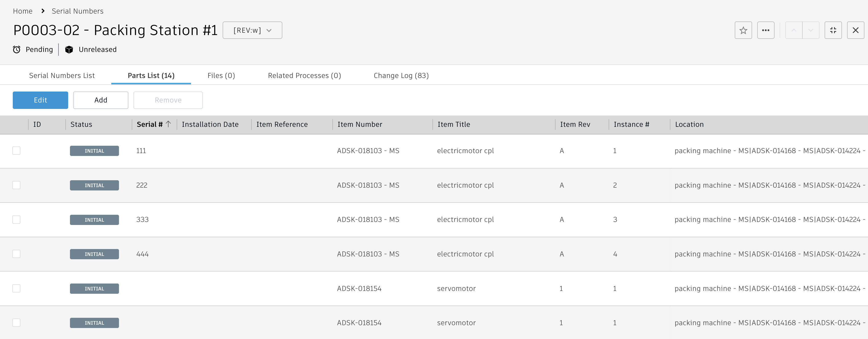Sort by Item Number column header
Image resolution: width=868 pixels, height=339 pixels.
[x=359, y=125]
